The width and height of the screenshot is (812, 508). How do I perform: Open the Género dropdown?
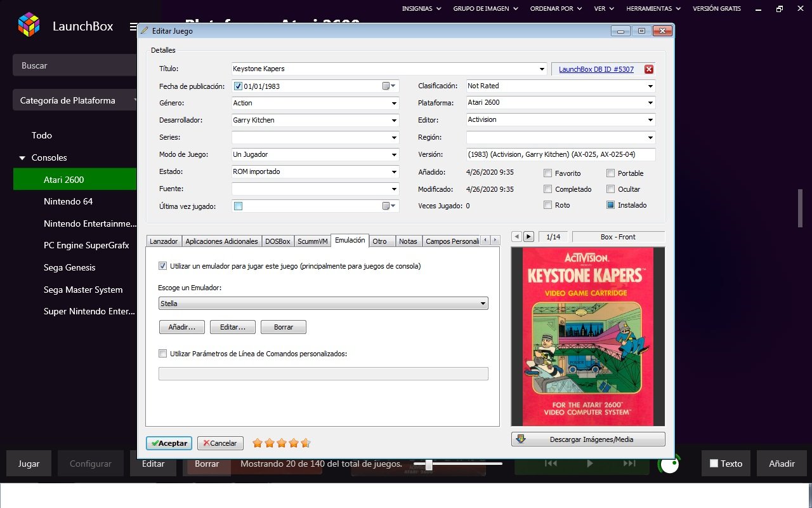pyautogui.click(x=394, y=104)
